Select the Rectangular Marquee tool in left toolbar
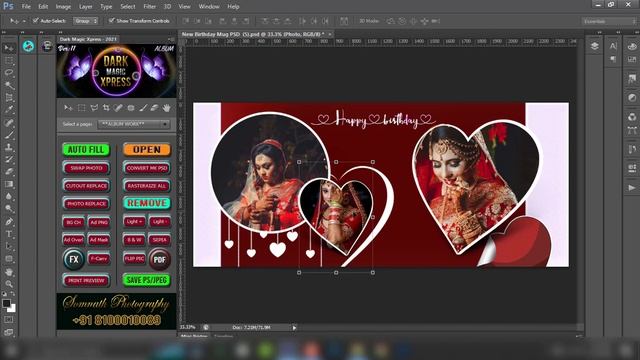The width and height of the screenshot is (640, 360). [x=9, y=61]
